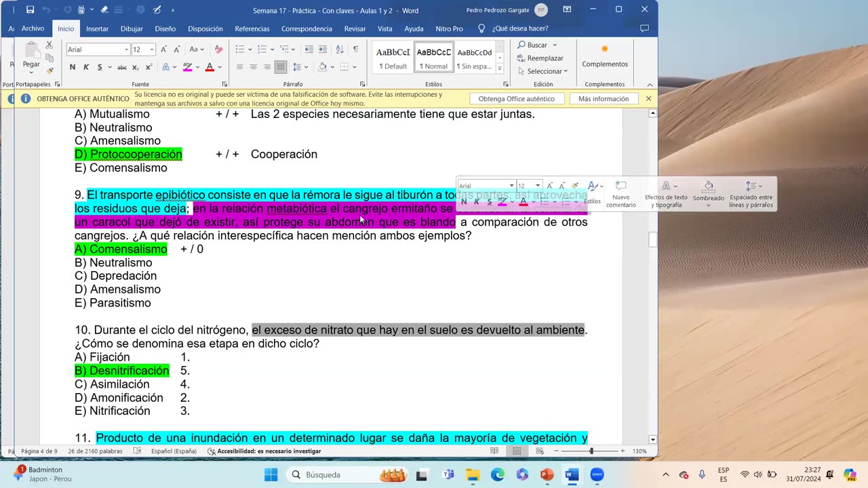Click Obtenga Office auténtico button
The width and height of the screenshot is (868, 488).
click(517, 99)
